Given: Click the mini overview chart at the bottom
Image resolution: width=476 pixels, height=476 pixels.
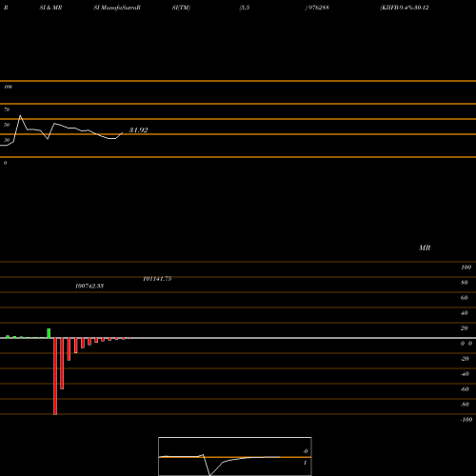Looking at the screenshot, I should coord(235,456).
